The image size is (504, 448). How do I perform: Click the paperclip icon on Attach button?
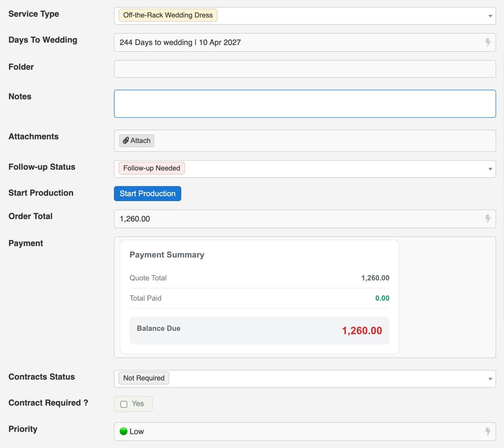point(126,140)
